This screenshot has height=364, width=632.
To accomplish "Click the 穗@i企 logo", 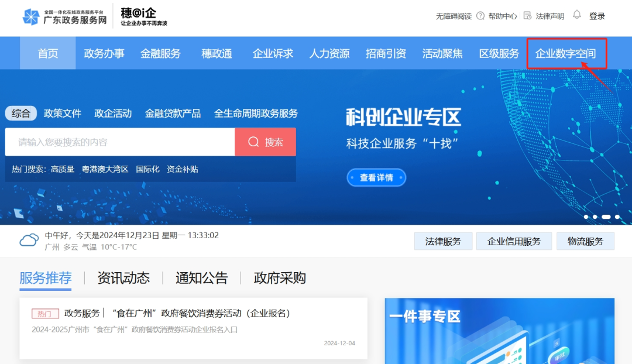I will coord(143,17).
